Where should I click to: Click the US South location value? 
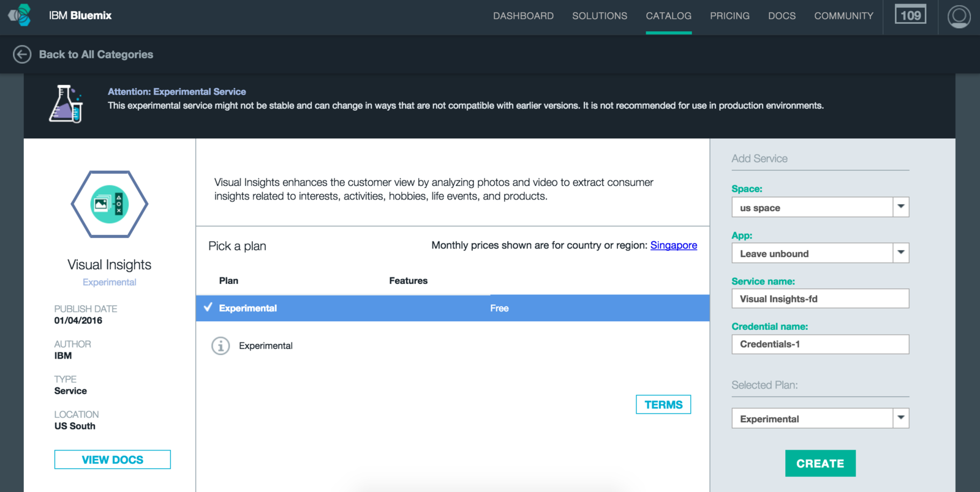pyautogui.click(x=75, y=426)
